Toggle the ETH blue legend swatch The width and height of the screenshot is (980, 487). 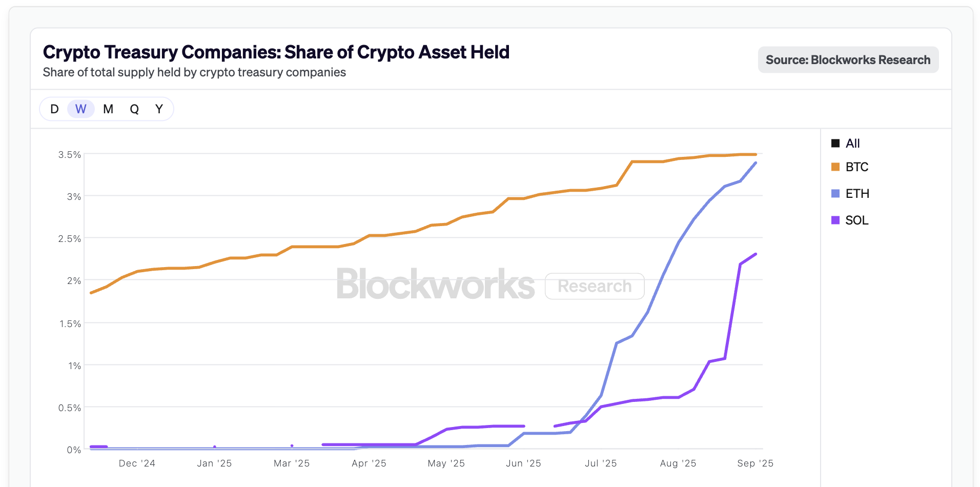pos(835,194)
